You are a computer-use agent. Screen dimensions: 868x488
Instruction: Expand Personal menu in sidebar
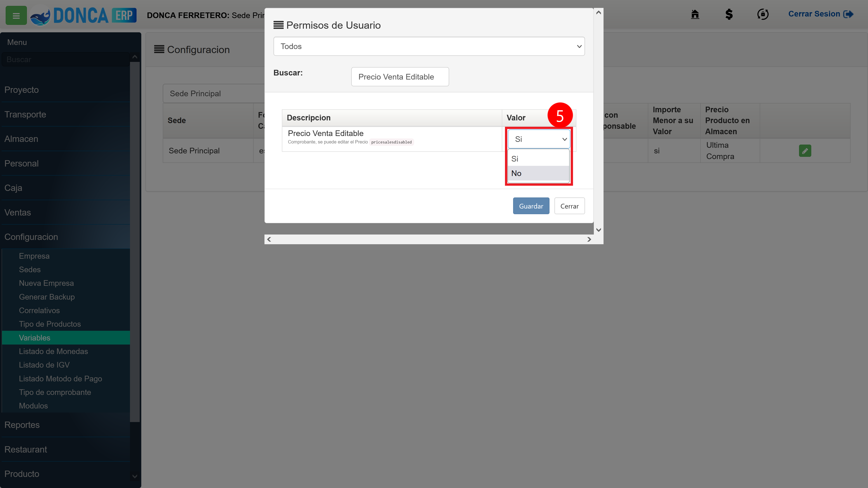[x=66, y=164]
